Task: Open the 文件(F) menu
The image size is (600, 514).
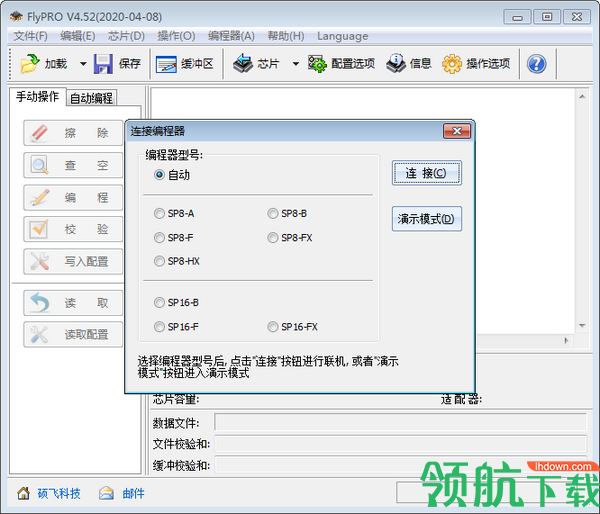Action: click(x=31, y=36)
